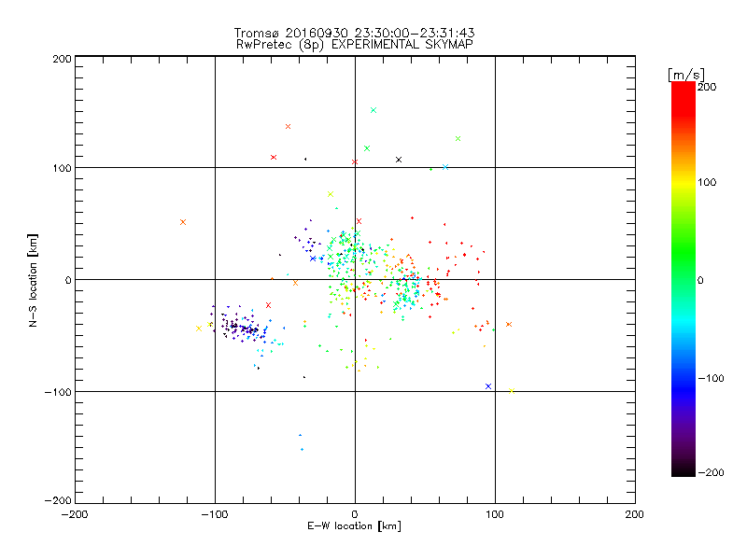Select the yellow X on the -100 line at right
The width and height of the screenshot is (747, 560).
tap(512, 391)
